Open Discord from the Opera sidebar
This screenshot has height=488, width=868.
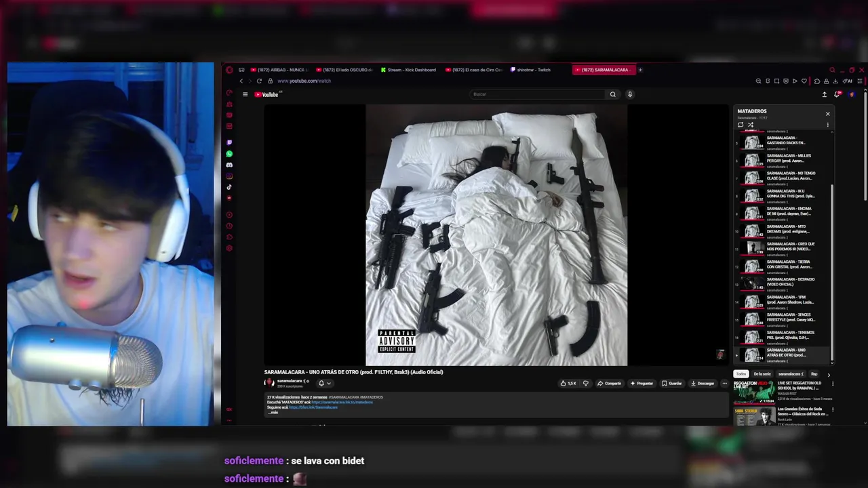[x=229, y=165]
